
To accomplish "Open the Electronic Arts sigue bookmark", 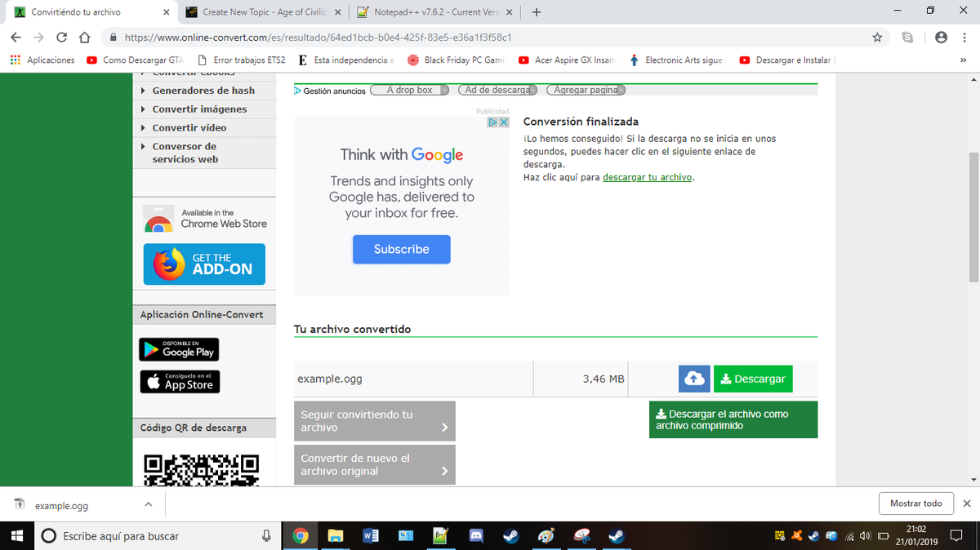I will [x=678, y=60].
